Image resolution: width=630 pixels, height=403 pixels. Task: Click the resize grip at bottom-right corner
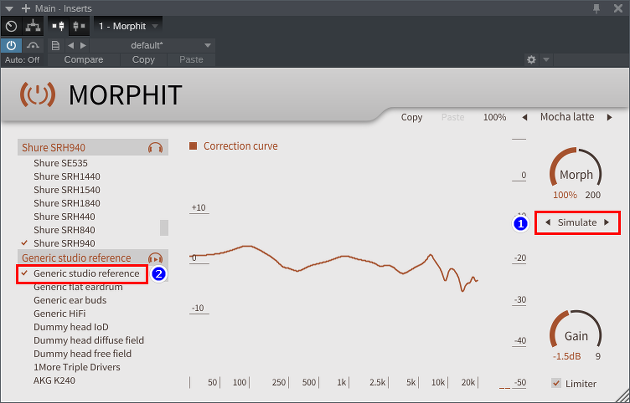click(624, 397)
